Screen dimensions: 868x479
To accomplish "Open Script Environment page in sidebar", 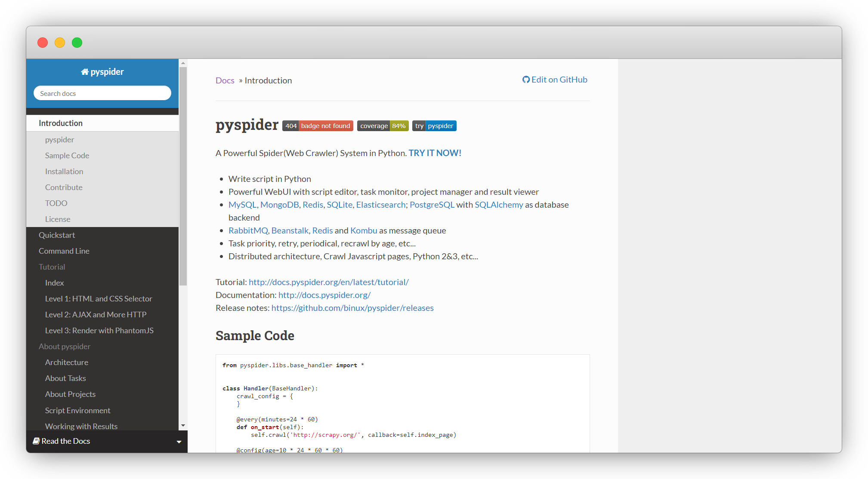I will click(102, 411).
